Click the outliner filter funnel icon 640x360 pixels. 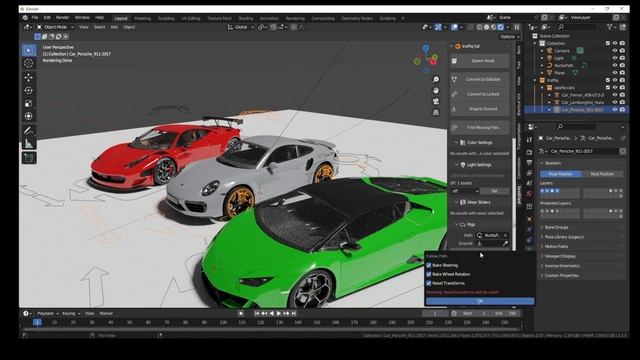tap(610, 27)
